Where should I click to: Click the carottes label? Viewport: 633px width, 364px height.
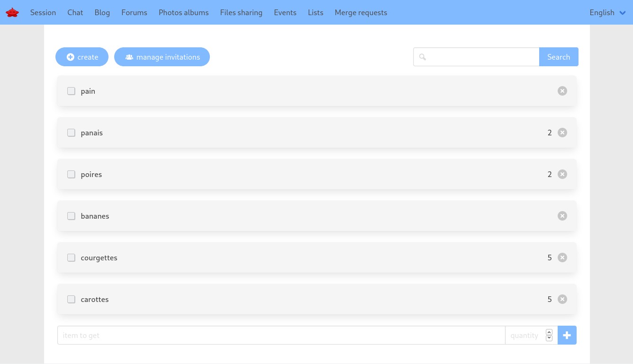pos(95,299)
